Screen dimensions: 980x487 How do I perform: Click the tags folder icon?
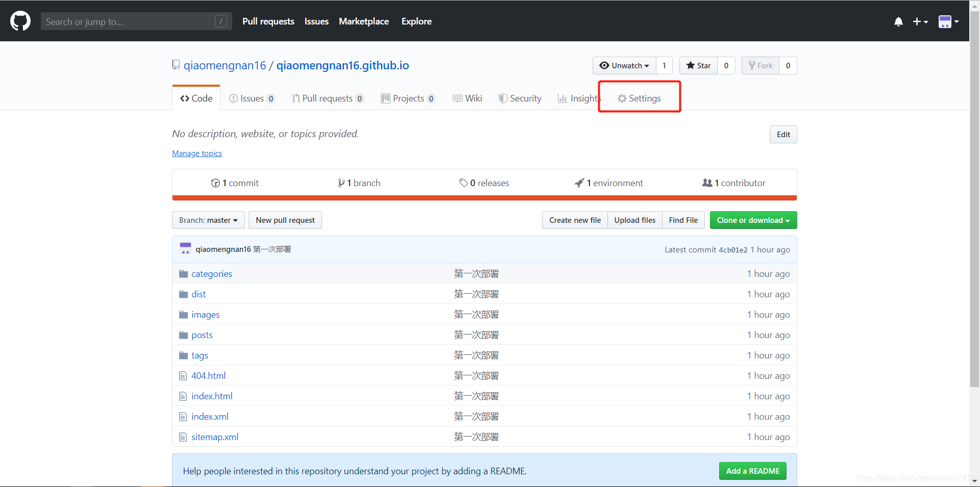[184, 355]
